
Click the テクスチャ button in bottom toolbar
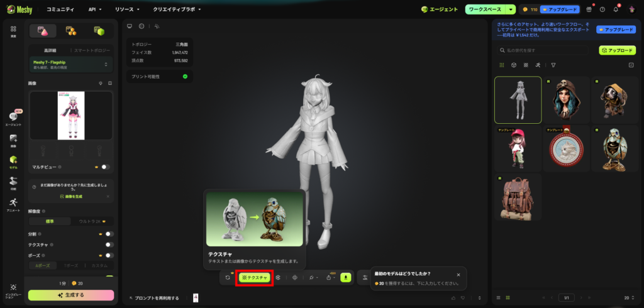(255, 278)
